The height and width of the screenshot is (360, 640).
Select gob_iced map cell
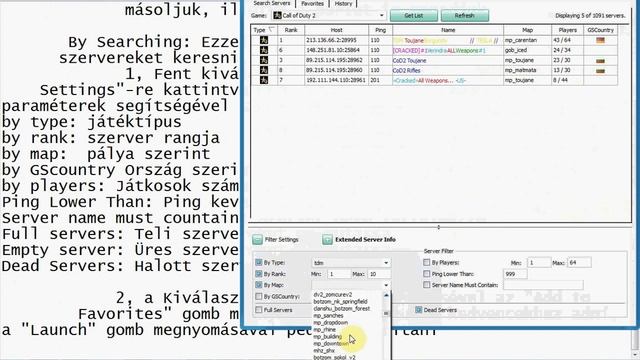point(527,50)
